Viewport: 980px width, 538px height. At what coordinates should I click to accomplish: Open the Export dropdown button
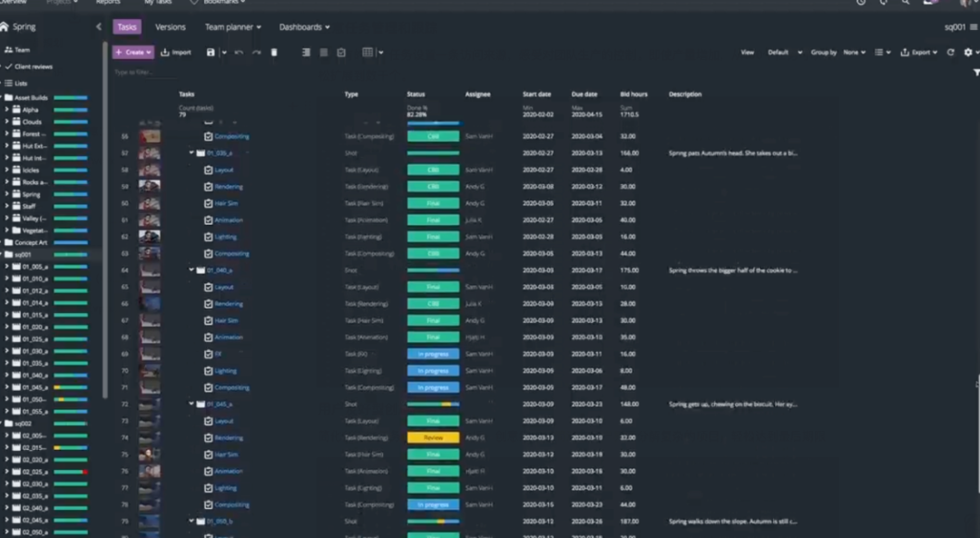(918, 53)
